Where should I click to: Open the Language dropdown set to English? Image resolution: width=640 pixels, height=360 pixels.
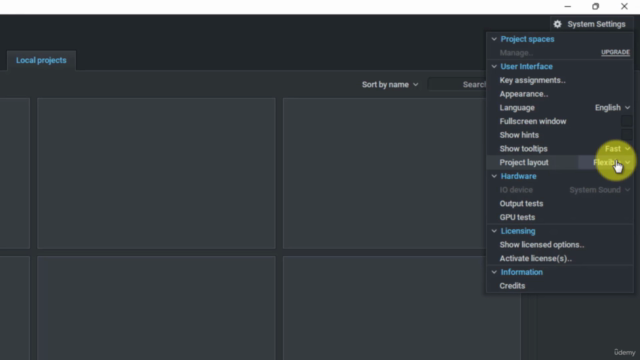pos(612,108)
